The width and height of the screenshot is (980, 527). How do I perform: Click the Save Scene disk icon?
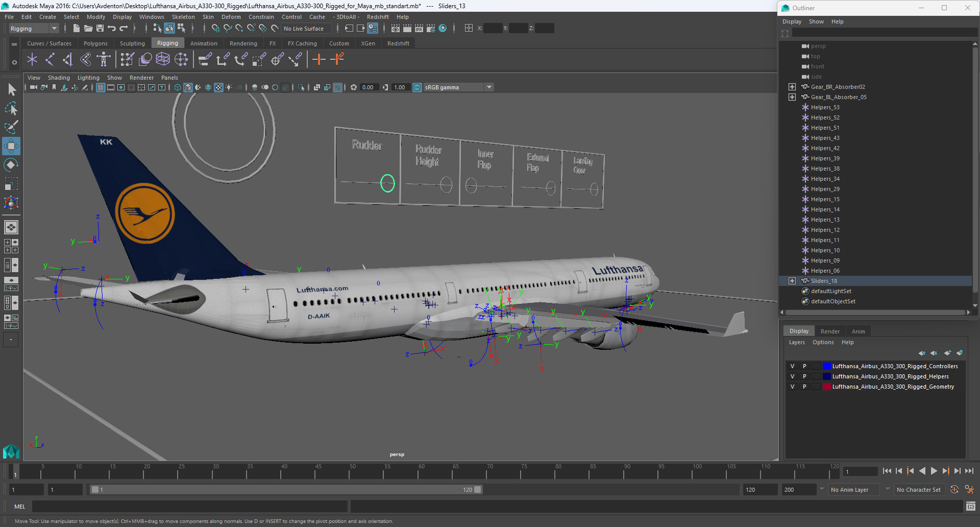[100, 29]
